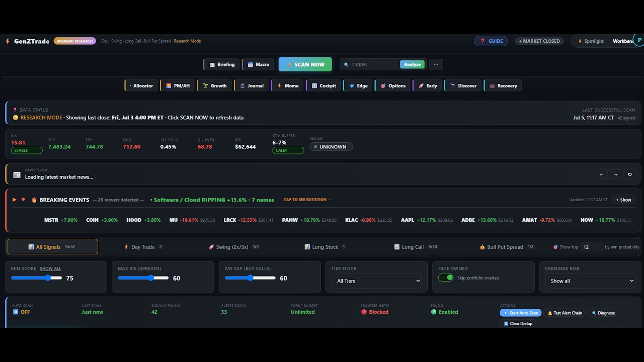Screen dimensions: 644x362
Task: Click the previous news arrow icon
Action: coord(601,174)
